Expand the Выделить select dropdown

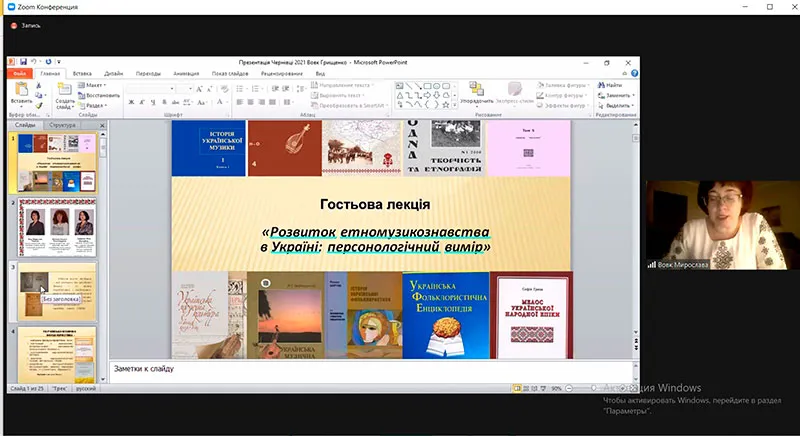click(x=616, y=104)
